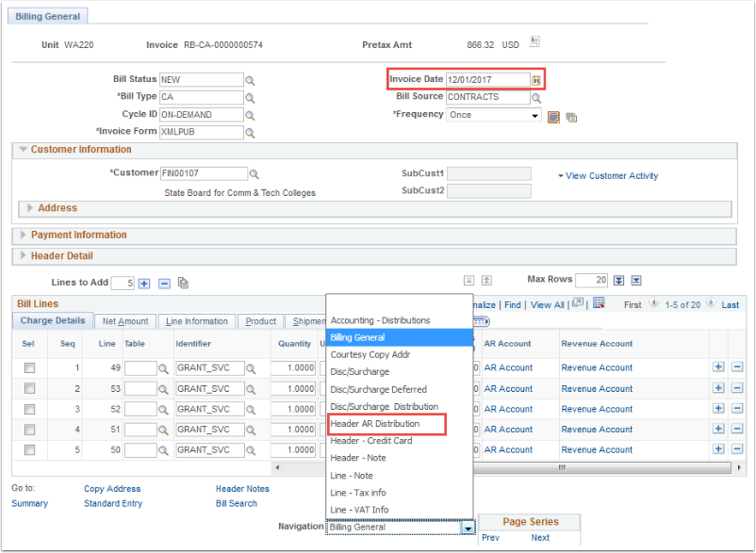
Task: Open Revenue Account link for line 51
Action: coord(597,430)
